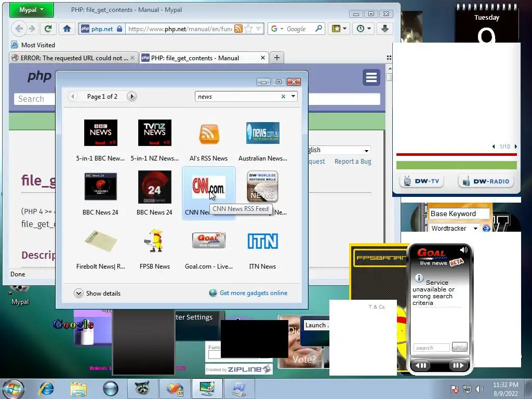Image resolution: width=532 pixels, height=399 pixels.
Task: Open the gadget search dropdown arrow
Action: 293,97
